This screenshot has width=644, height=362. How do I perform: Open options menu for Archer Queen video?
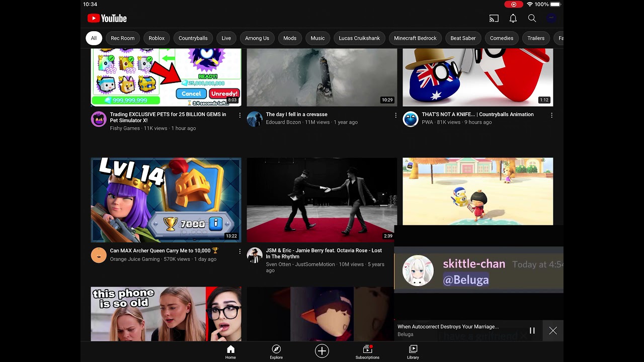(x=239, y=251)
